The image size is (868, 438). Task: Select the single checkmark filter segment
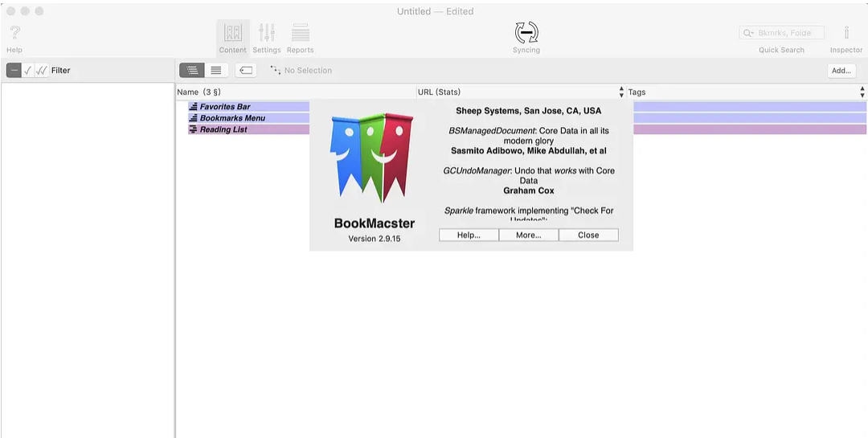click(27, 71)
